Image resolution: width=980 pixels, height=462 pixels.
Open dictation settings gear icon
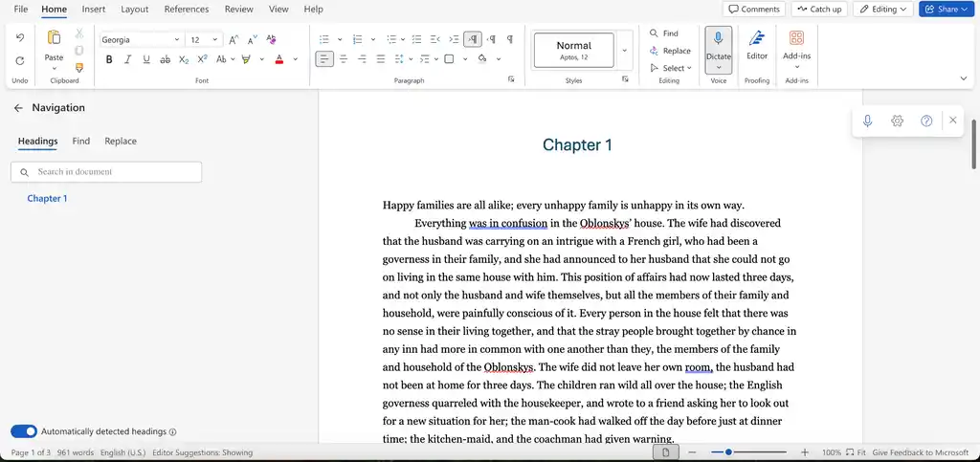[897, 121]
